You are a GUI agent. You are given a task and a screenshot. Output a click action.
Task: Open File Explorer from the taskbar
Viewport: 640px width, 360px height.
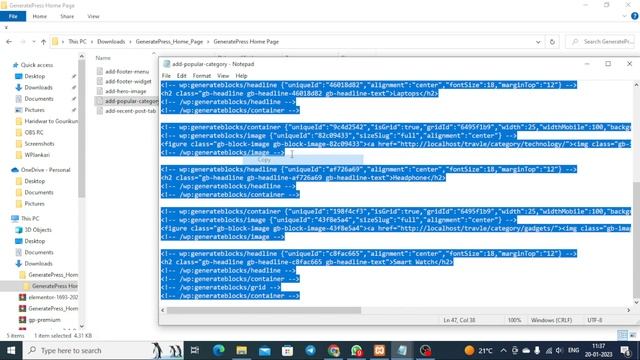(x=242, y=351)
